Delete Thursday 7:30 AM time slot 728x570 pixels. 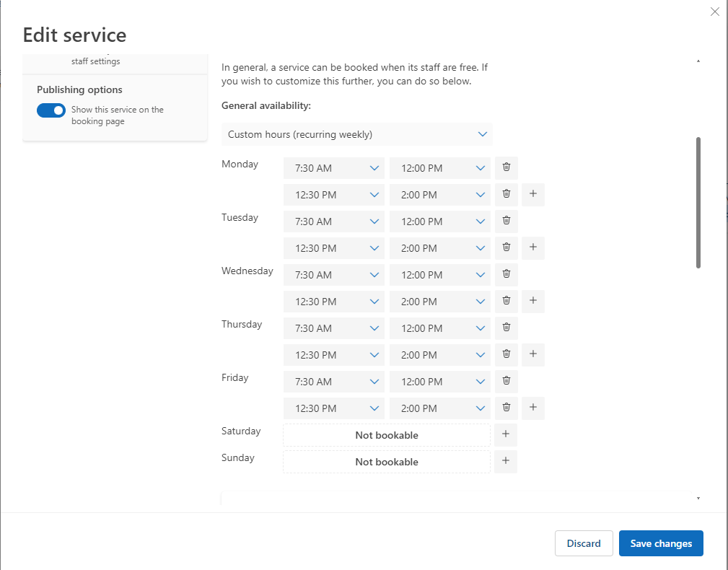pos(506,328)
